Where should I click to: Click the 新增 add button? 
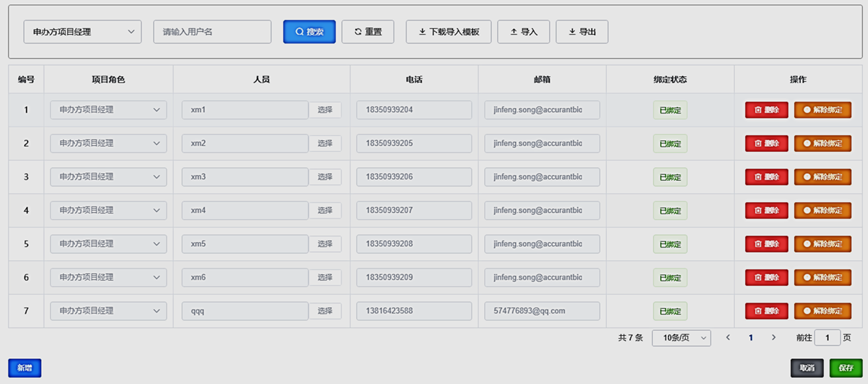point(25,368)
